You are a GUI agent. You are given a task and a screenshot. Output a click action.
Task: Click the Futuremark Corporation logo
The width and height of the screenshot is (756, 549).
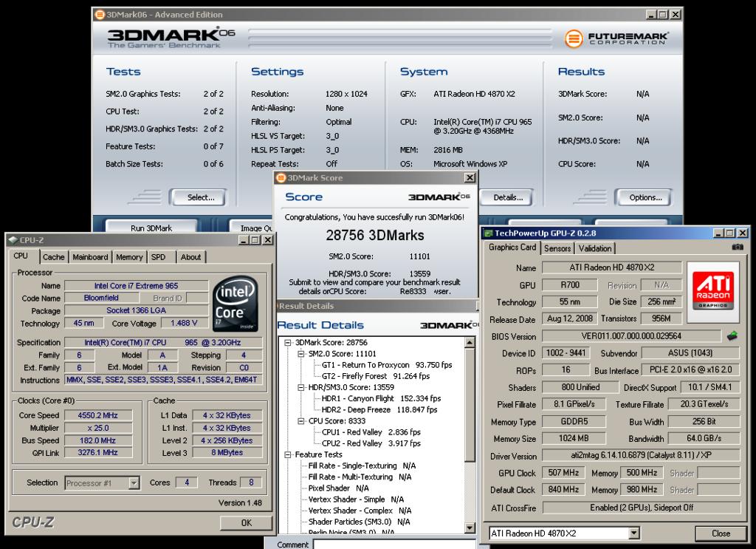click(x=616, y=38)
